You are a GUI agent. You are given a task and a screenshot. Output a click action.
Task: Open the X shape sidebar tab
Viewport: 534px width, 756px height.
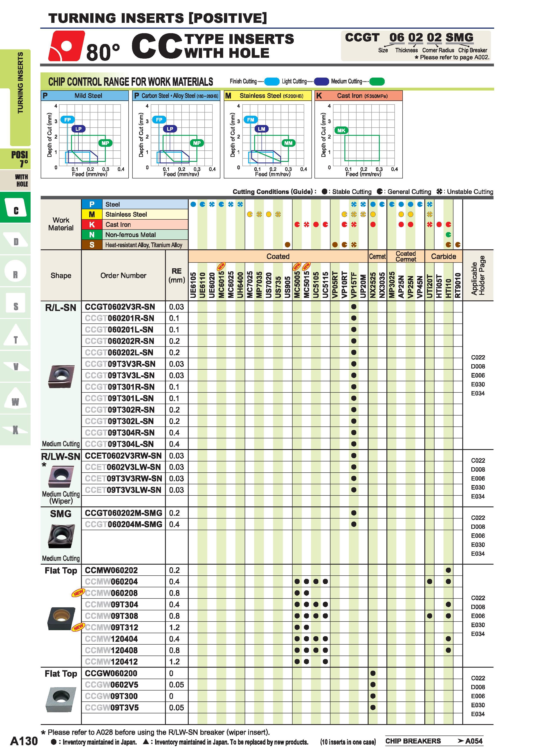click(16, 430)
